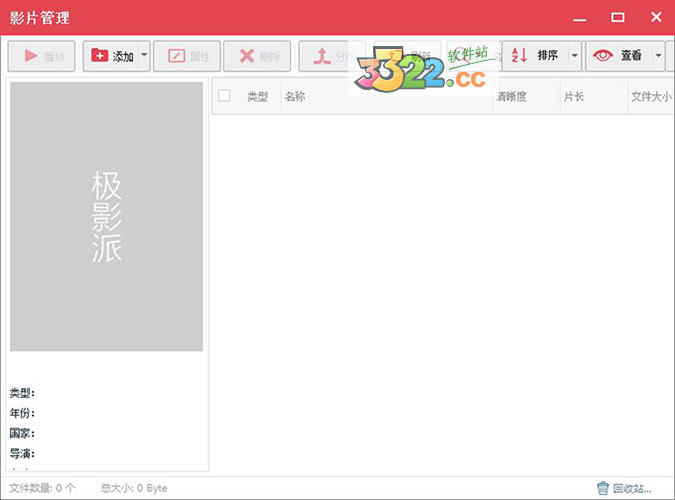This screenshot has width=675, height=500.
Task: Click the 文件大小 column header
Action: pyautogui.click(x=651, y=96)
